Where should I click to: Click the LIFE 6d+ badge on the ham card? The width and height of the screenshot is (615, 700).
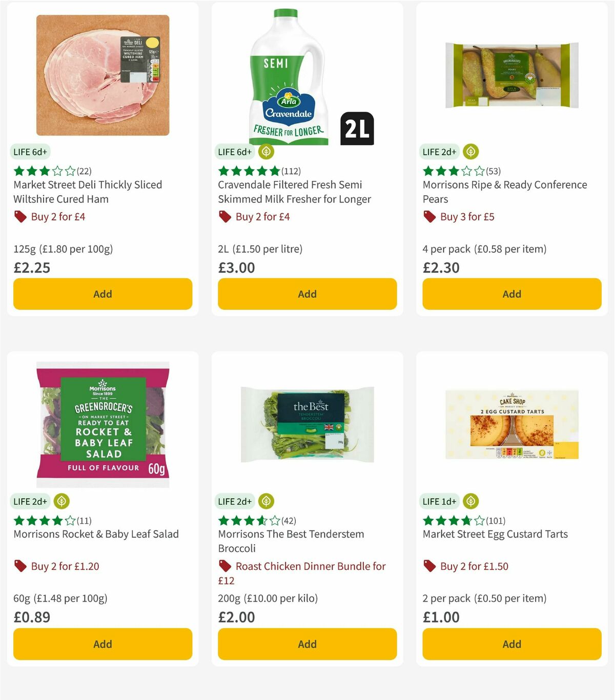click(30, 152)
